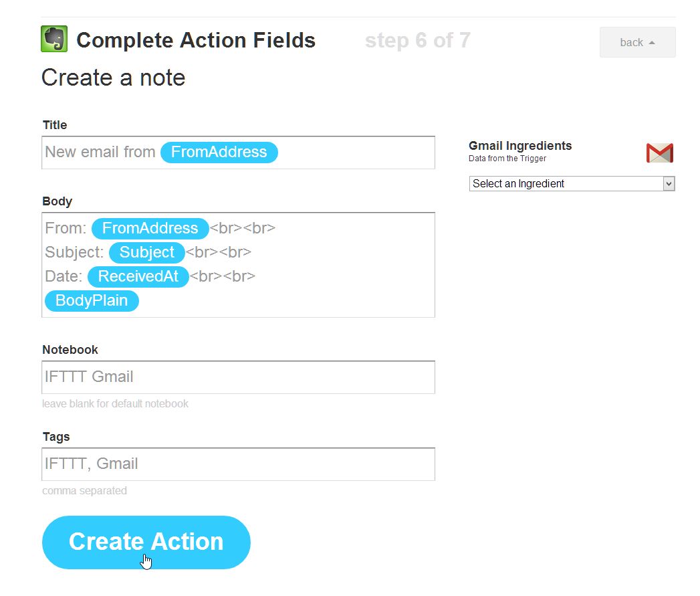Click the Complete Action Fields heading
This screenshot has height=596, width=700.
tap(196, 40)
